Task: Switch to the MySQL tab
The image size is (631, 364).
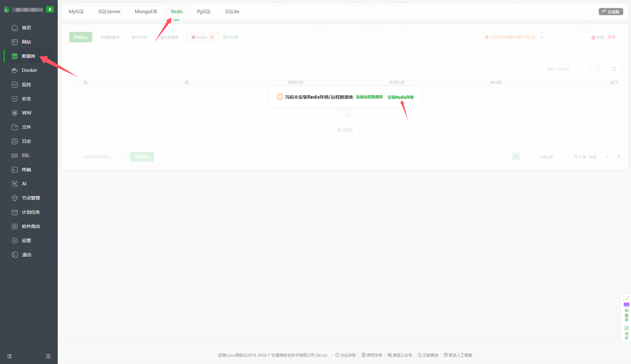Action: pos(76,12)
